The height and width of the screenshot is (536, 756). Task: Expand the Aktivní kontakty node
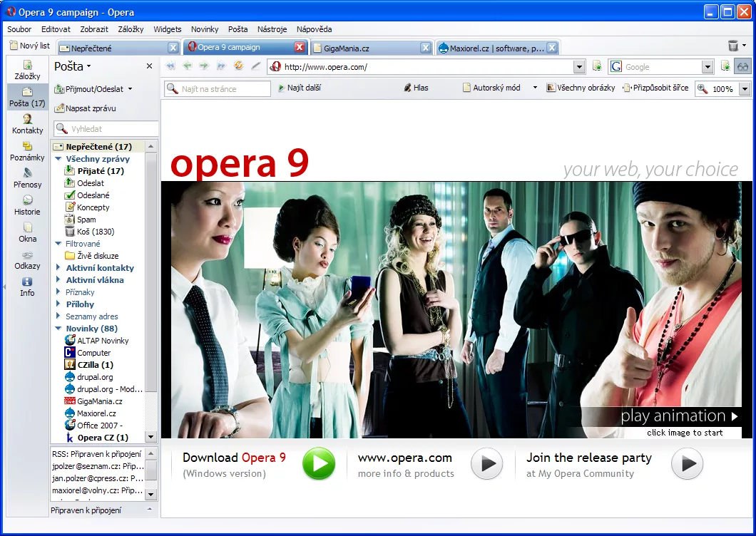(x=58, y=267)
